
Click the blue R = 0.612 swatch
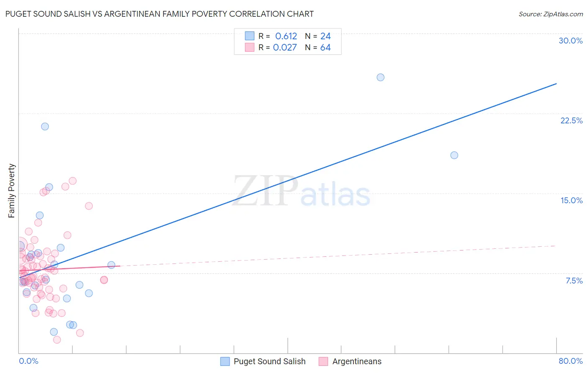(250, 36)
